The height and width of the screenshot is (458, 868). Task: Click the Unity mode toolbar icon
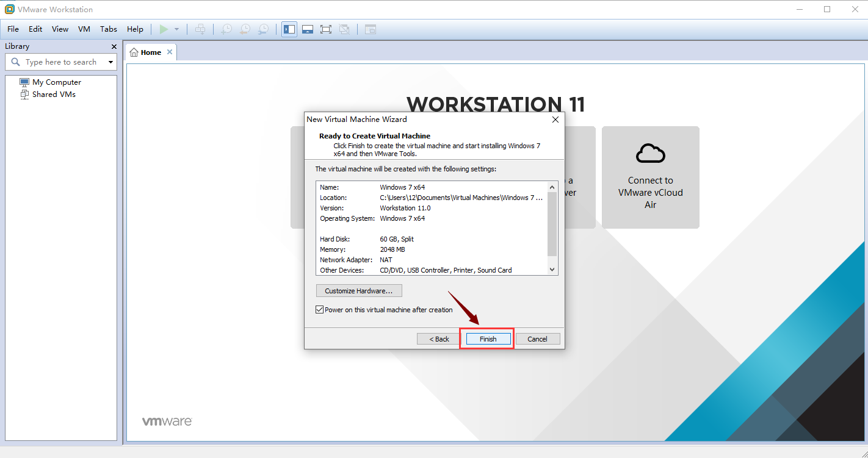click(x=344, y=29)
